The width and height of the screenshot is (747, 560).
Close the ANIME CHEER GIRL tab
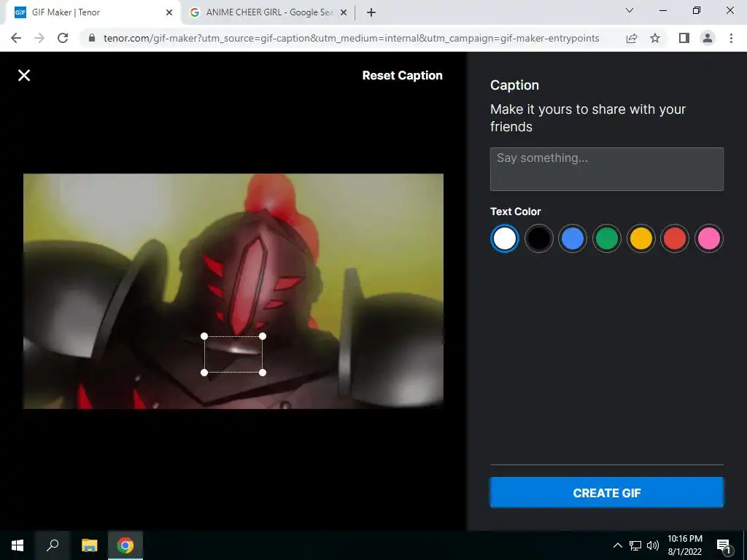tap(343, 12)
